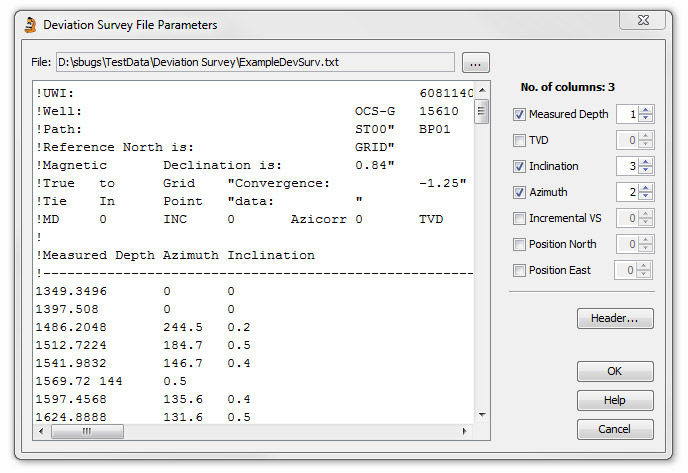Decrease the Inclination column number
688x473 pixels.
pos(645,170)
